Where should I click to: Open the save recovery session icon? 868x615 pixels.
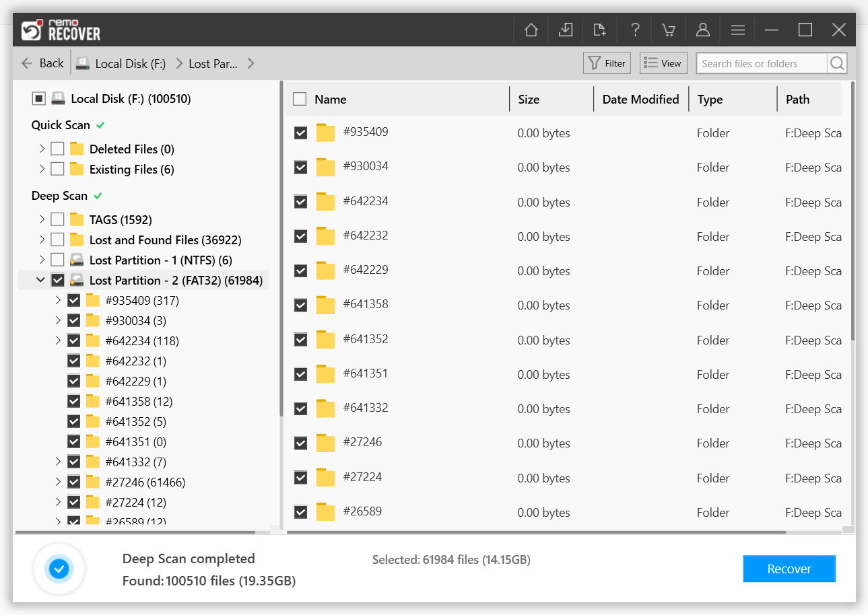pyautogui.click(x=566, y=30)
